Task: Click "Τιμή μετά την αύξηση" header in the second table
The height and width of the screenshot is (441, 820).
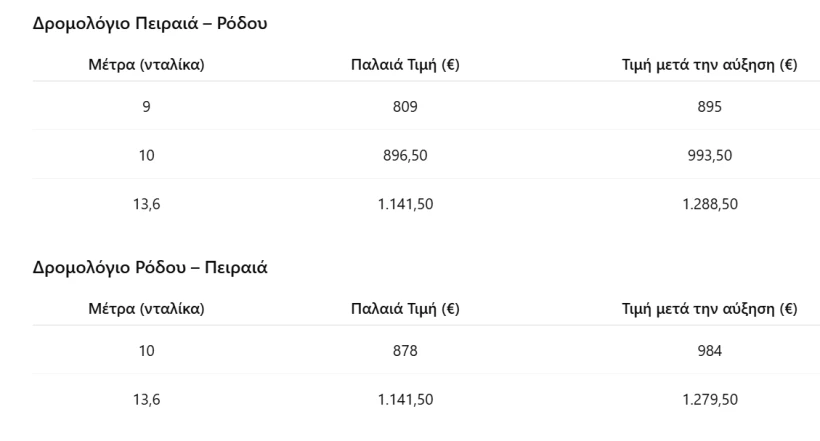Action: point(709,310)
